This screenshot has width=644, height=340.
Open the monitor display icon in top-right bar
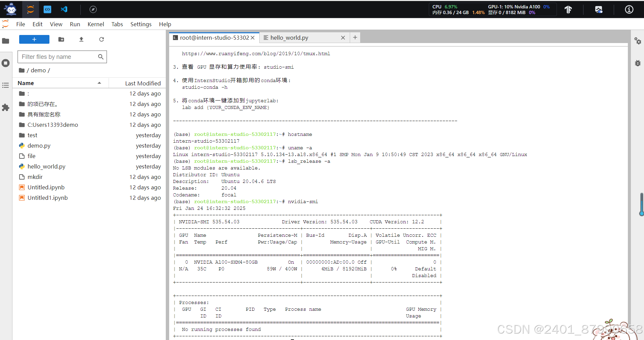[599, 9]
